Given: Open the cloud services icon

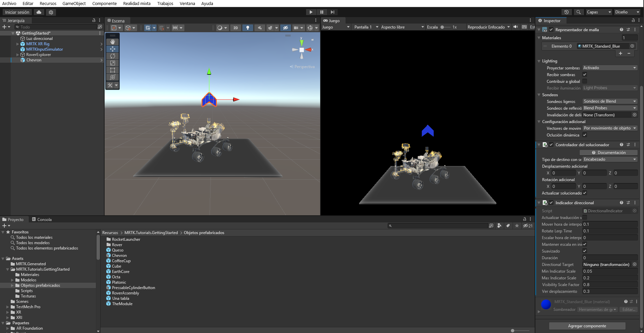Looking at the screenshot, I should click(39, 12).
